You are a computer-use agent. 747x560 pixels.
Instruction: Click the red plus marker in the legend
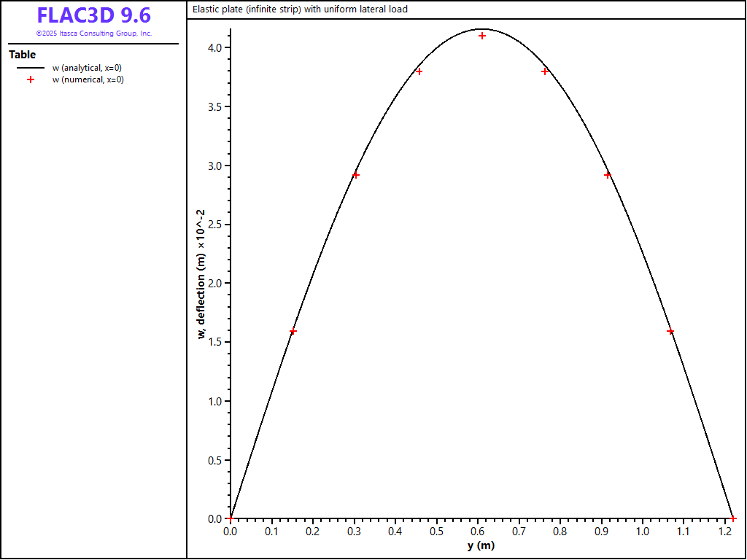click(x=31, y=80)
